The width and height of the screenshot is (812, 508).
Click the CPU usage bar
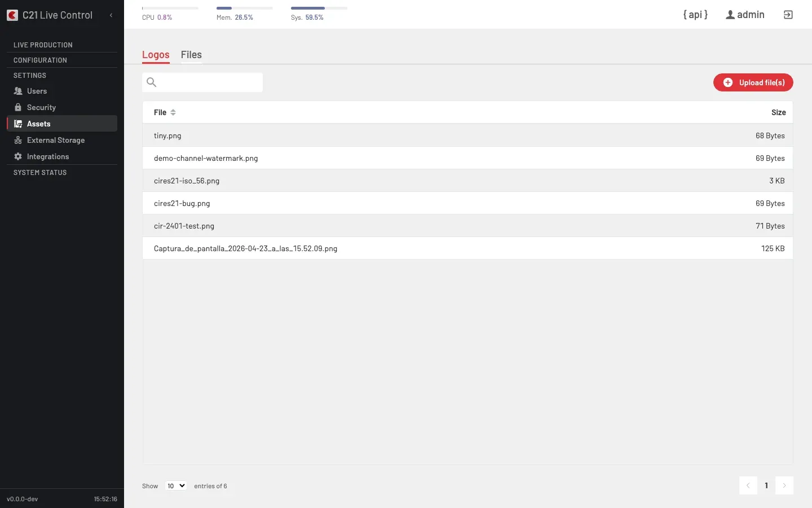click(170, 8)
